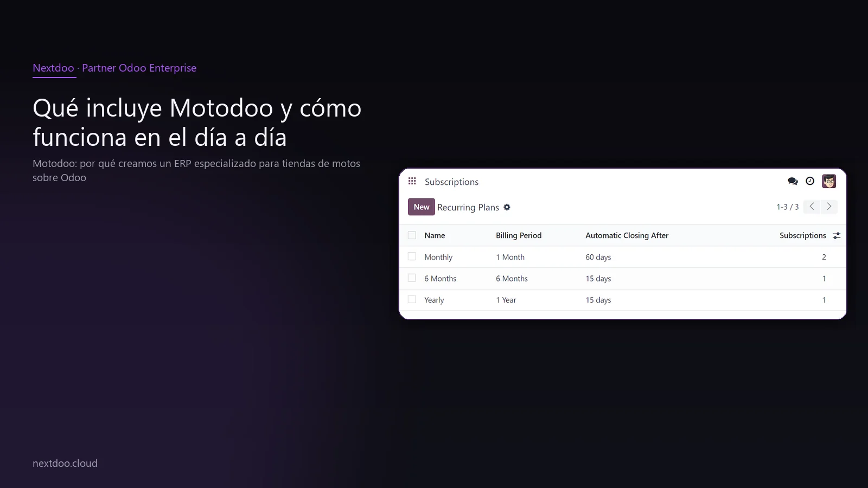Check the Yearly row checkbox
The height and width of the screenshot is (488, 868).
pos(412,299)
